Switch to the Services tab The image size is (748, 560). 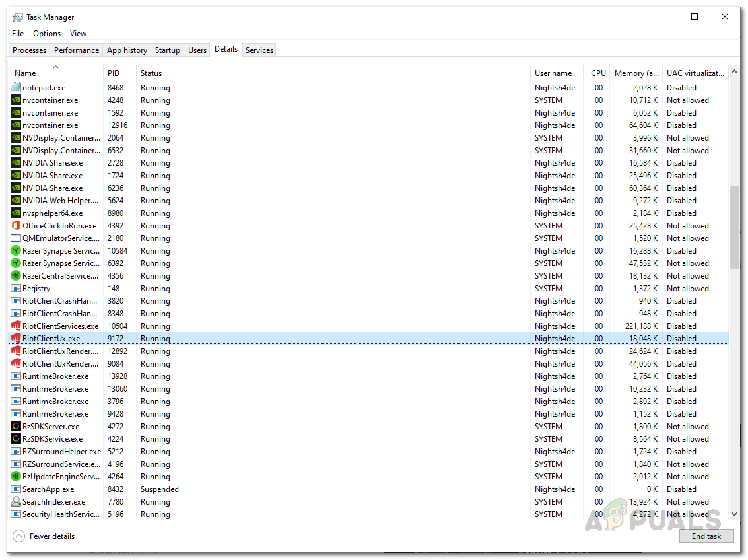[259, 50]
